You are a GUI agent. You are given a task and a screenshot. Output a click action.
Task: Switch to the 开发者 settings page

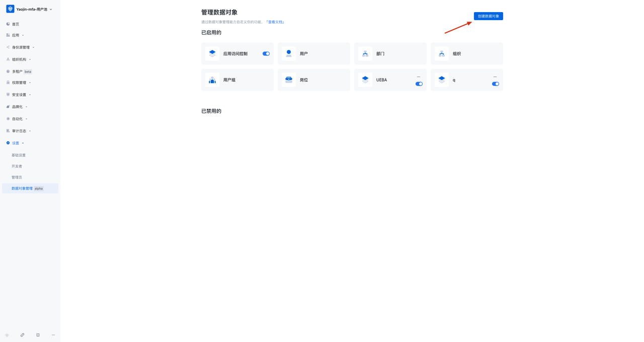click(x=18, y=166)
